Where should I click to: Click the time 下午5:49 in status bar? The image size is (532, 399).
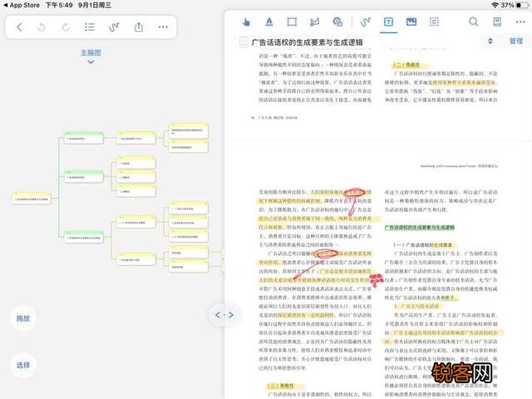tap(59, 5)
